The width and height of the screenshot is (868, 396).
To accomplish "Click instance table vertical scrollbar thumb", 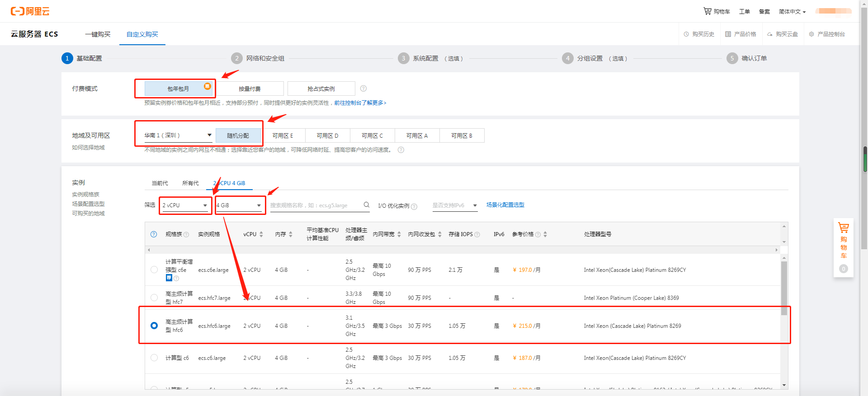I will click(784, 288).
